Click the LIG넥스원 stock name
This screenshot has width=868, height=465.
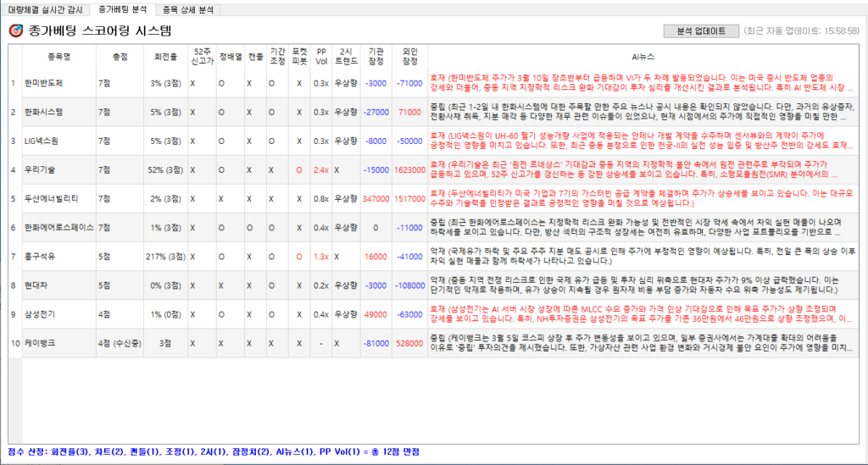42,141
